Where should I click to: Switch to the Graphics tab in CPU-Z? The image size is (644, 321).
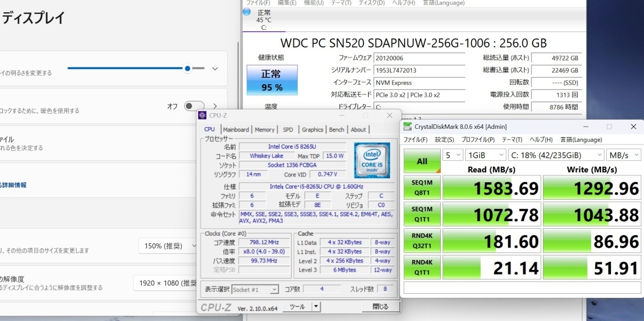click(312, 129)
